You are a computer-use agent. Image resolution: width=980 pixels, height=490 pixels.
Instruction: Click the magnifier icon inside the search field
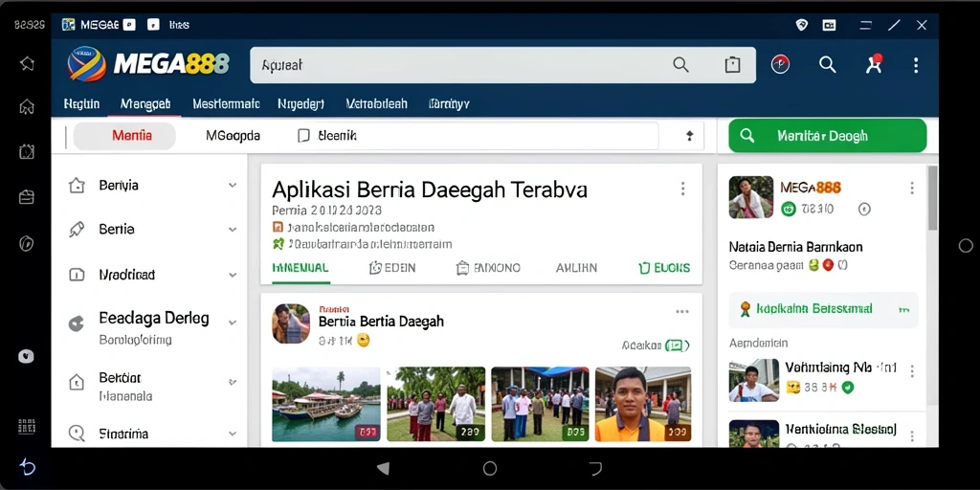(x=680, y=64)
